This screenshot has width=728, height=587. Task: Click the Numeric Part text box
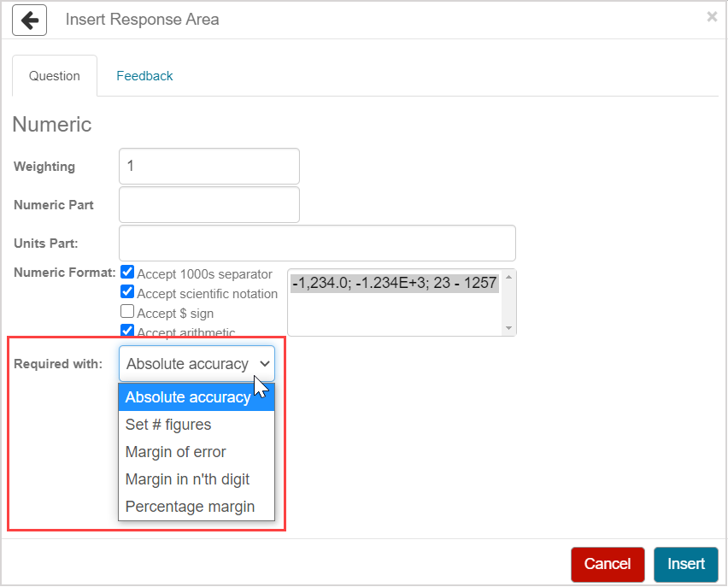209,205
